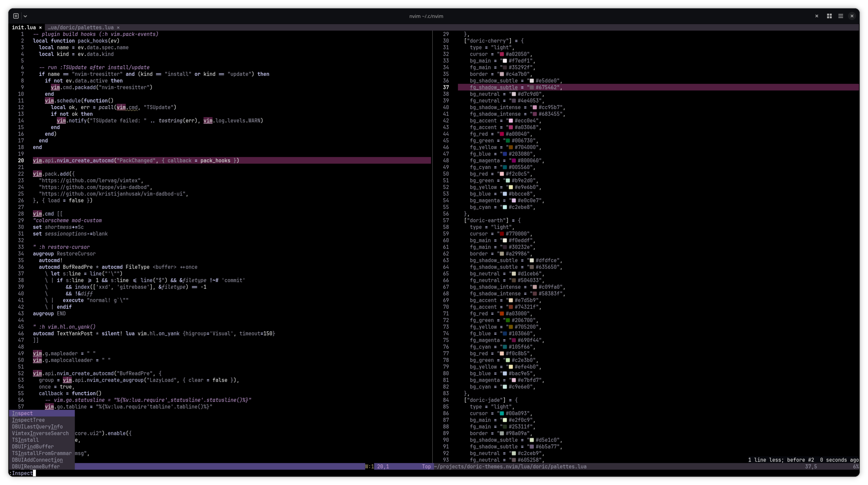Pick DBUIRenameBuffer from completion list
This screenshot has width=868, height=485.
pyautogui.click(x=42, y=467)
